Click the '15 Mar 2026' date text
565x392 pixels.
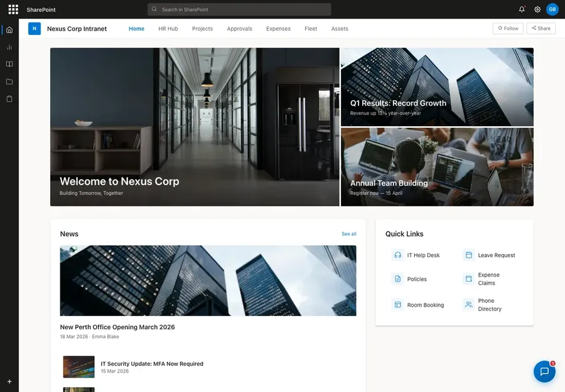115,371
